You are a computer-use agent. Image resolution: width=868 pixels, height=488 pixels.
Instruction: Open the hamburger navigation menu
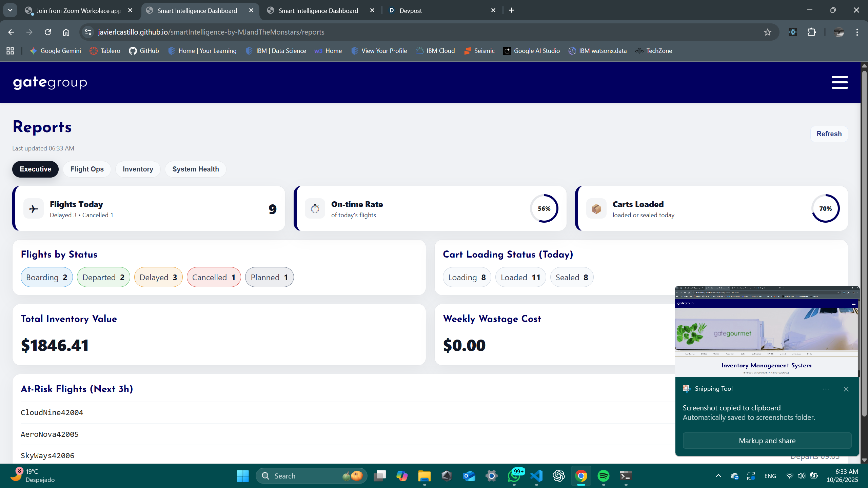pos(840,82)
